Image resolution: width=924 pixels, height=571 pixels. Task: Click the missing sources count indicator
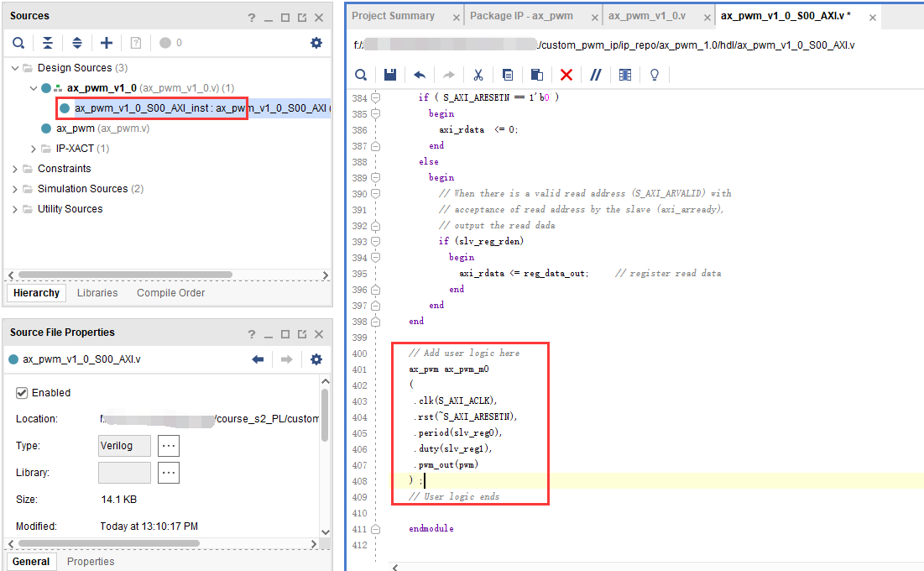171,43
